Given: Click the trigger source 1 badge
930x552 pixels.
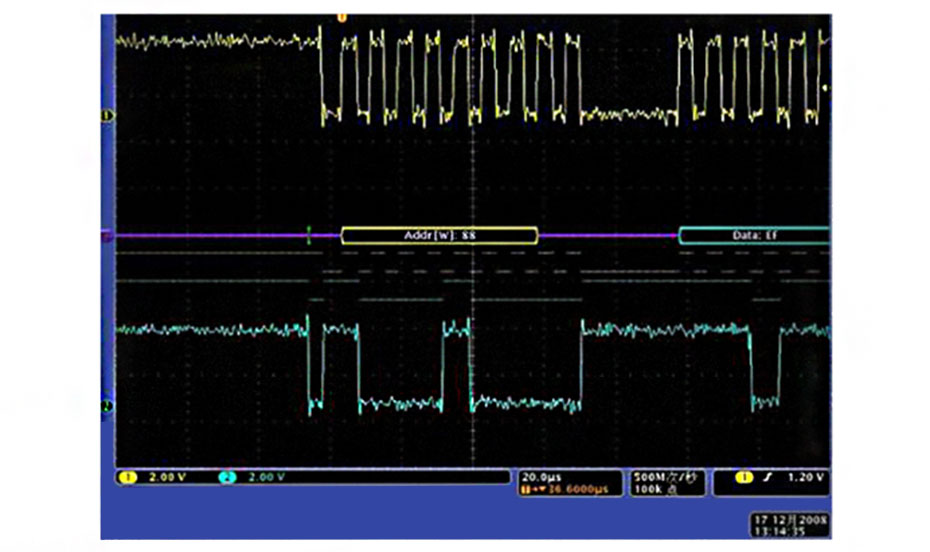Looking at the screenshot, I should (x=743, y=478).
